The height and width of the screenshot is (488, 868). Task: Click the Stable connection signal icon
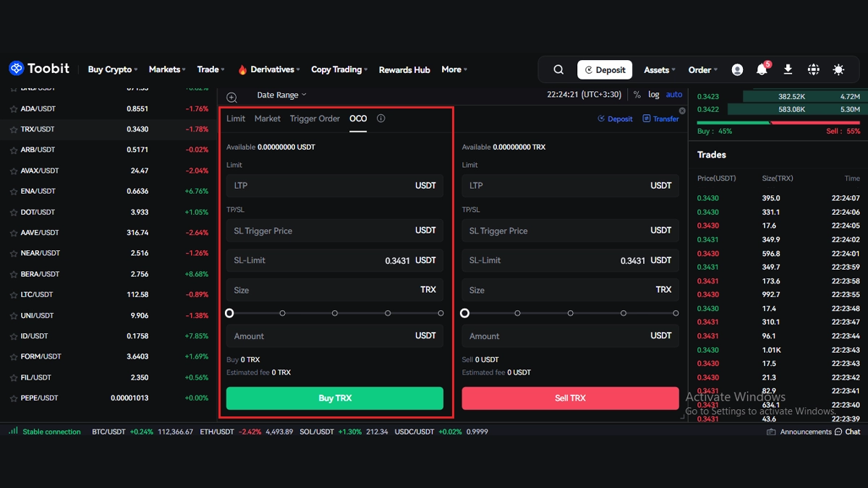point(13,431)
